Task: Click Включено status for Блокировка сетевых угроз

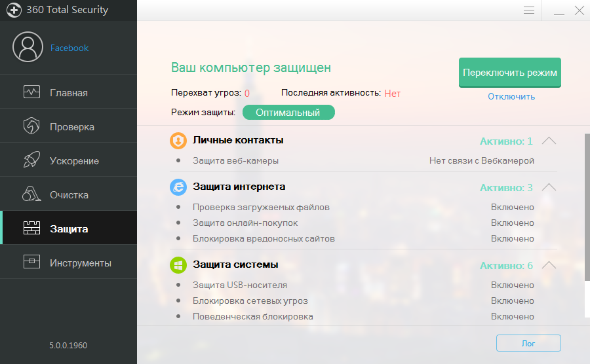Action: pos(513,301)
